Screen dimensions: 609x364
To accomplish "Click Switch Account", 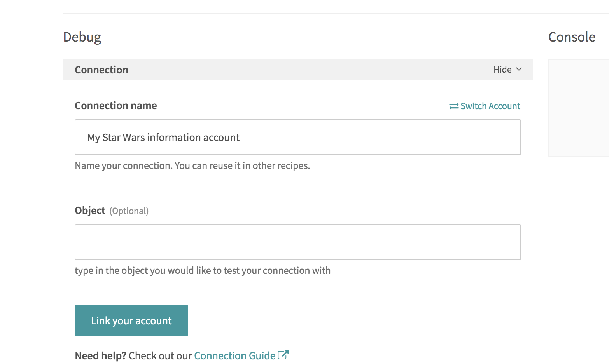I will [485, 106].
